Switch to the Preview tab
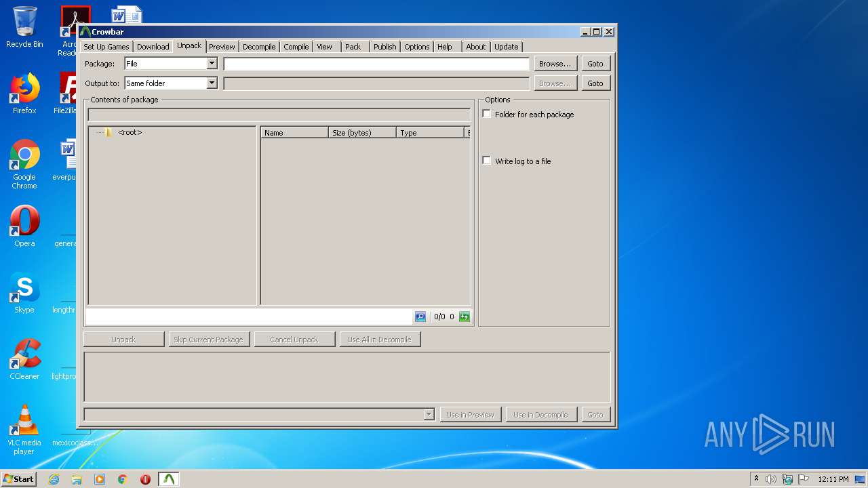Screen dimensions: 868x488 222,47
